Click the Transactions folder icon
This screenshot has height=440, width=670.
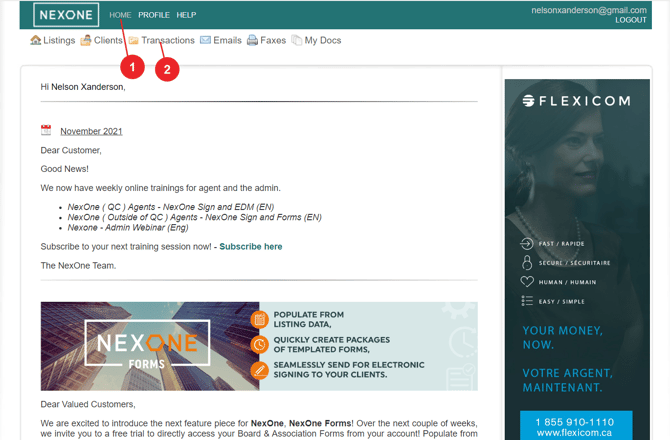pos(134,41)
